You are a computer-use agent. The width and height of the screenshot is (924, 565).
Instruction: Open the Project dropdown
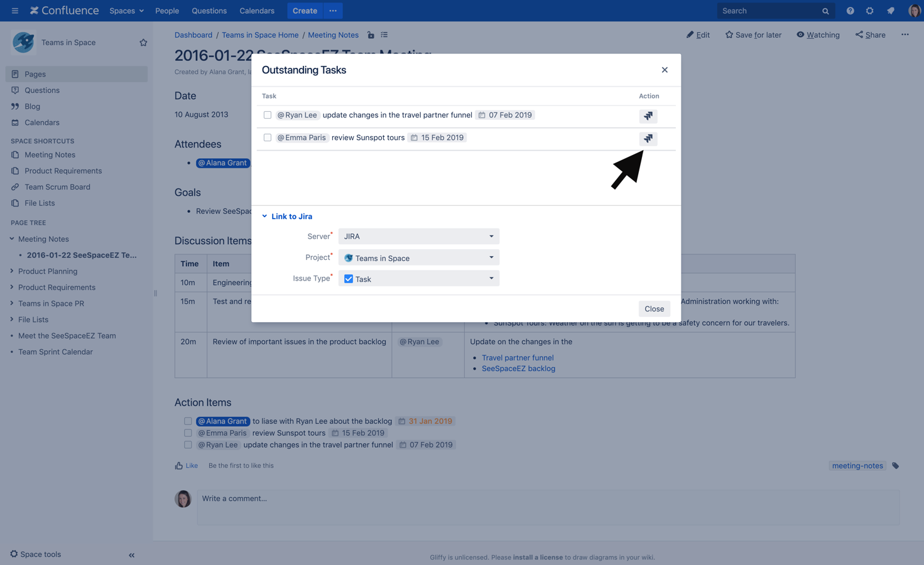coord(419,258)
